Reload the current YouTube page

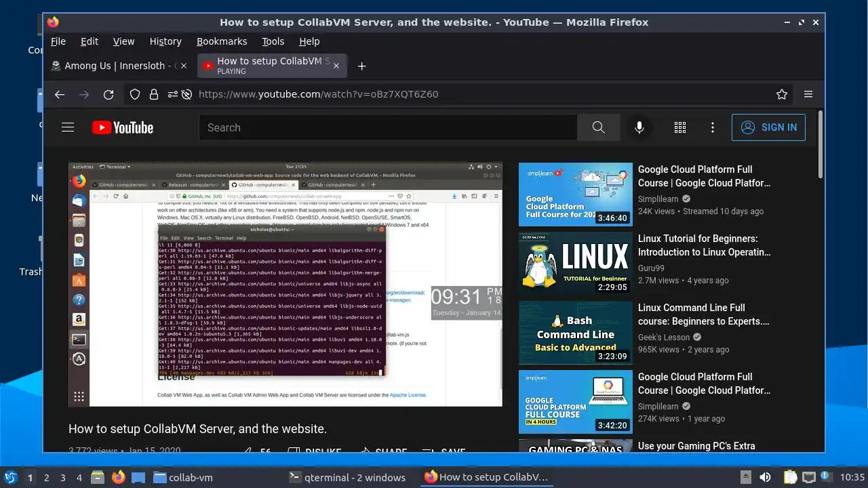coord(108,94)
